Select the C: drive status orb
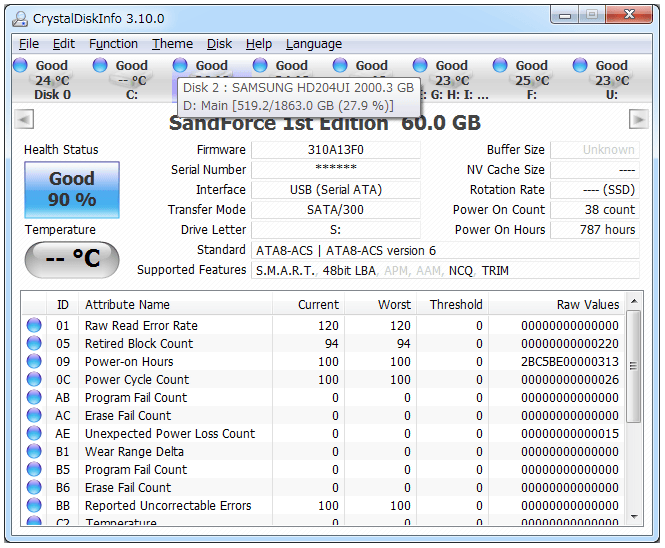 (x=100, y=65)
